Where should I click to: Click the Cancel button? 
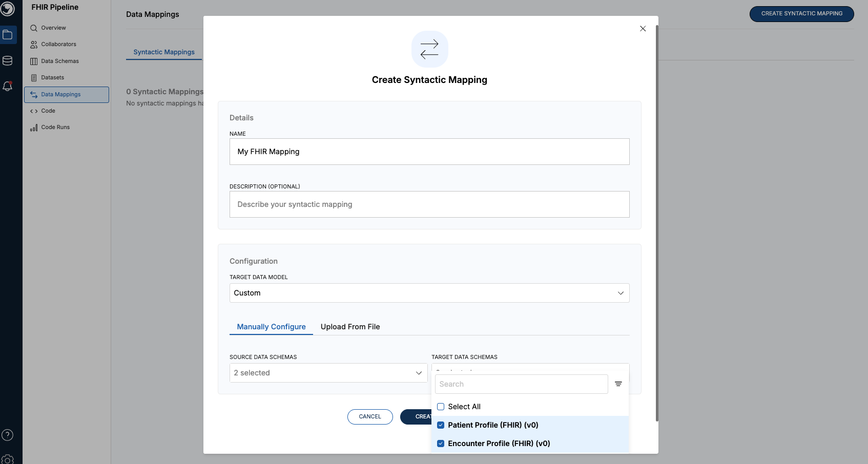tap(370, 417)
